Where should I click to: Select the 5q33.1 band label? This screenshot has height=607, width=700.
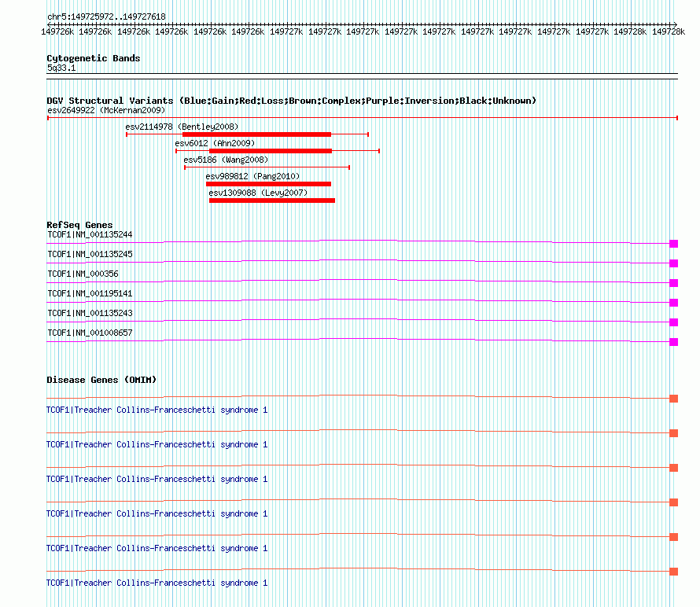61,68
